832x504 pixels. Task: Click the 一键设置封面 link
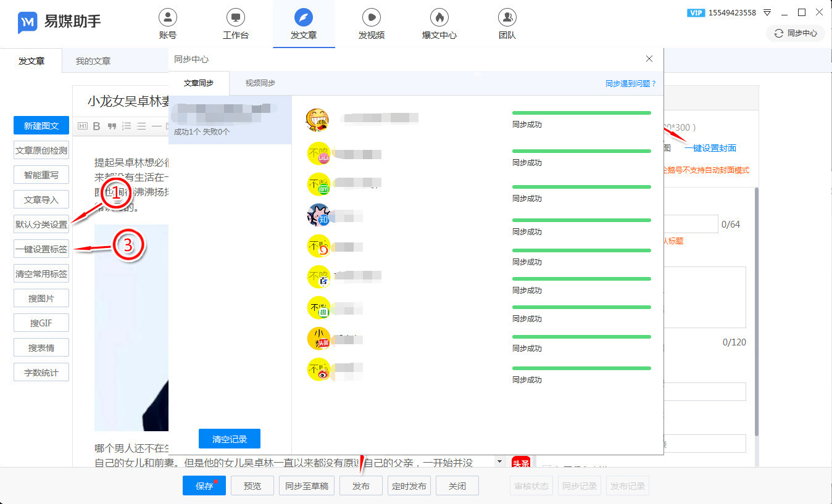(x=710, y=148)
